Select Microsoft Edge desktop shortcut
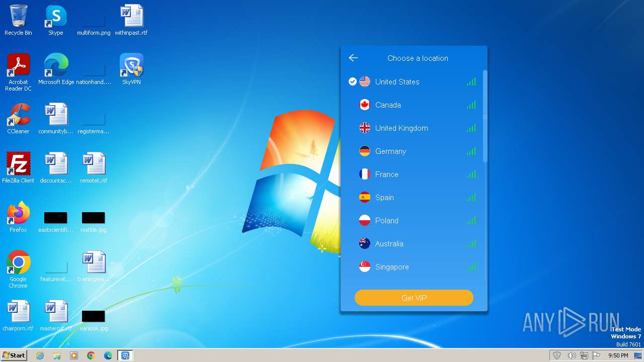Viewport: 644px width, 362px height. (x=56, y=69)
